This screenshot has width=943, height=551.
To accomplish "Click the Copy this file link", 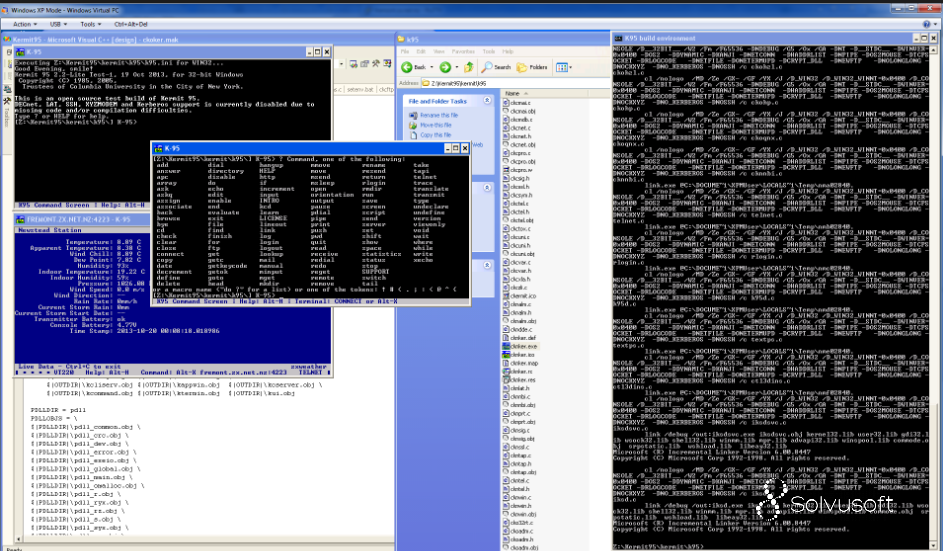I will pyautogui.click(x=435, y=135).
